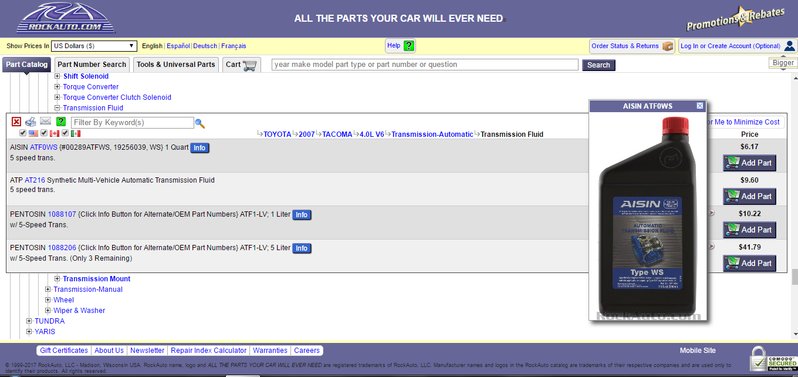Add the $6.17 AISIN part to cart
Image resolution: width=798 pixels, height=377 pixels.
click(x=750, y=163)
